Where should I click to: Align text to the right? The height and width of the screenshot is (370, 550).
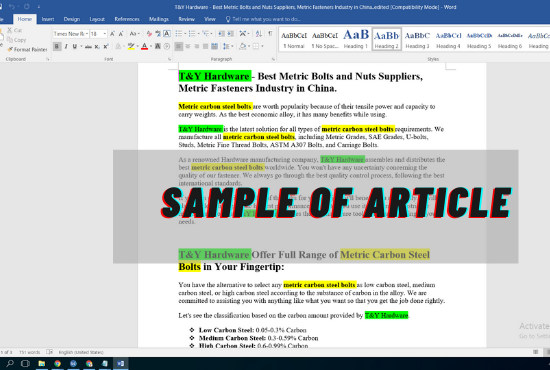click(x=197, y=46)
